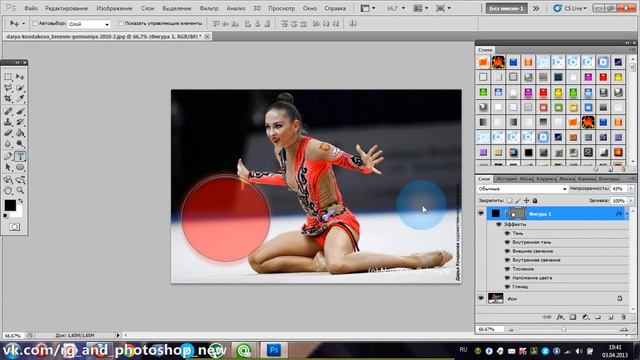Toggle visibility of Внешнее свечение effect

pos(507,251)
